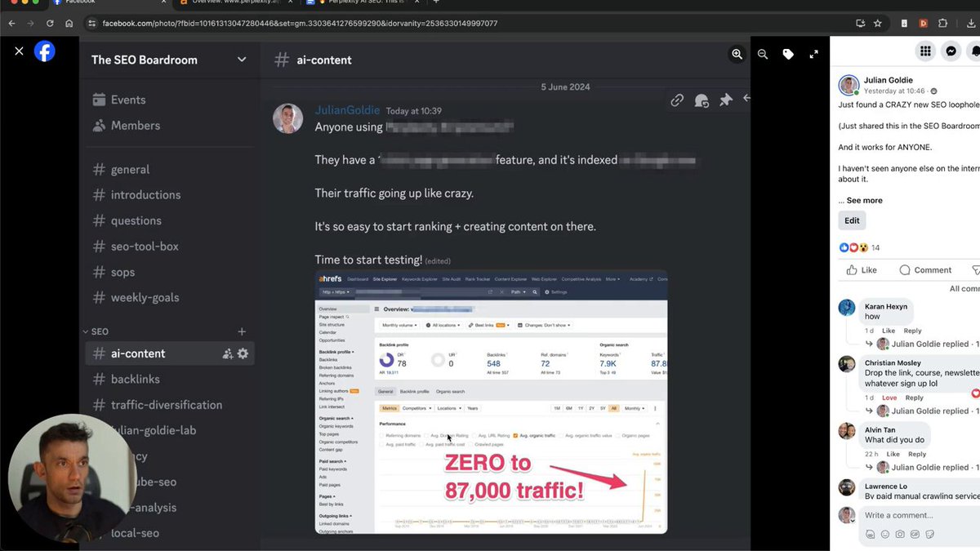Click the Edit button on the post

(852, 220)
